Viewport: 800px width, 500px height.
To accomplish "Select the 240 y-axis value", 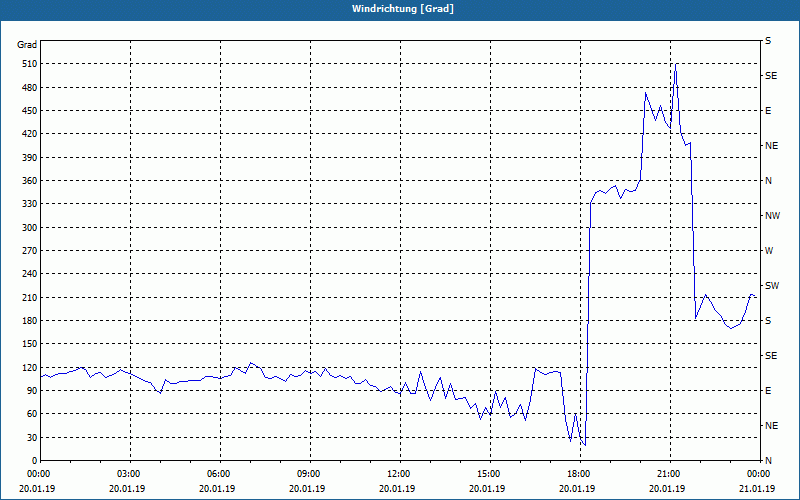I will click(29, 274).
